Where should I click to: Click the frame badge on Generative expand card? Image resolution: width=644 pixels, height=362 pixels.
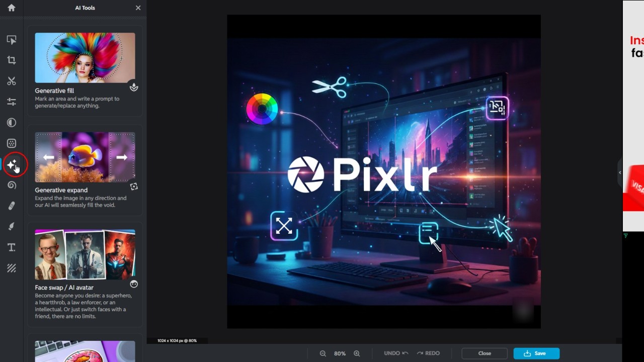pos(134,186)
